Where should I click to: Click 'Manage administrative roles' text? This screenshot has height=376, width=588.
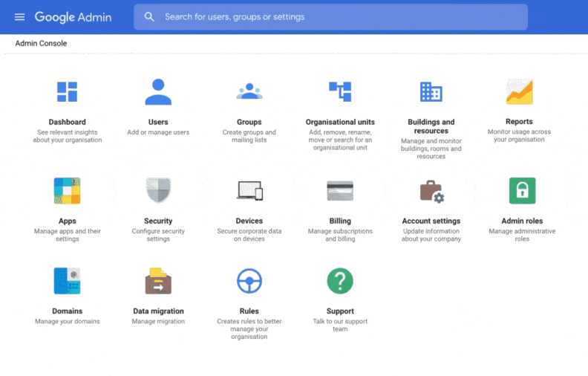point(523,236)
